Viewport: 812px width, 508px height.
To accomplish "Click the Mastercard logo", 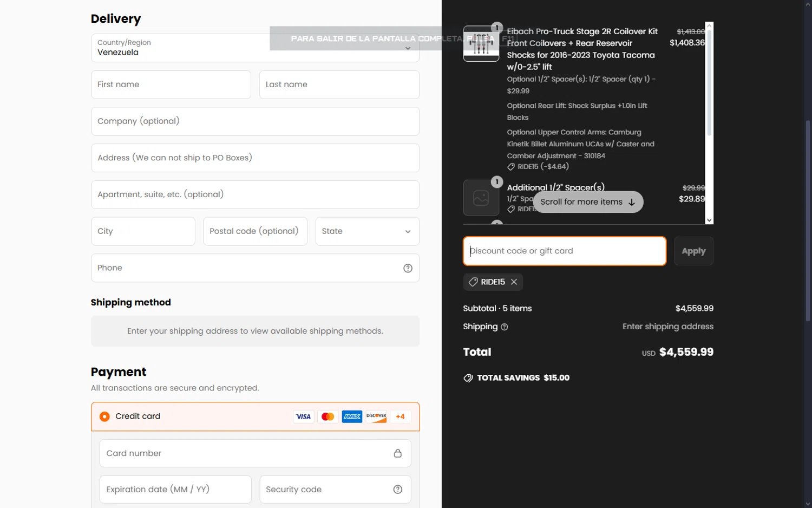I will (328, 416).
